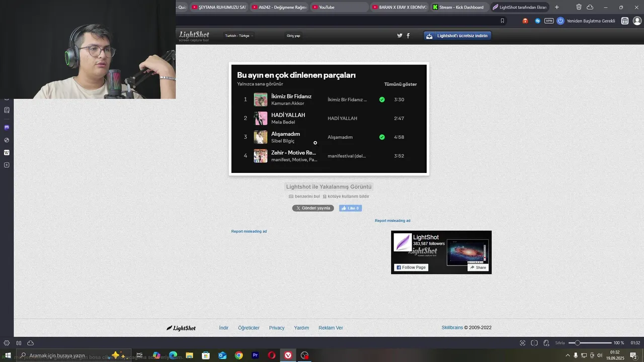Add a new web panel with plus icon

pos(7,165)
